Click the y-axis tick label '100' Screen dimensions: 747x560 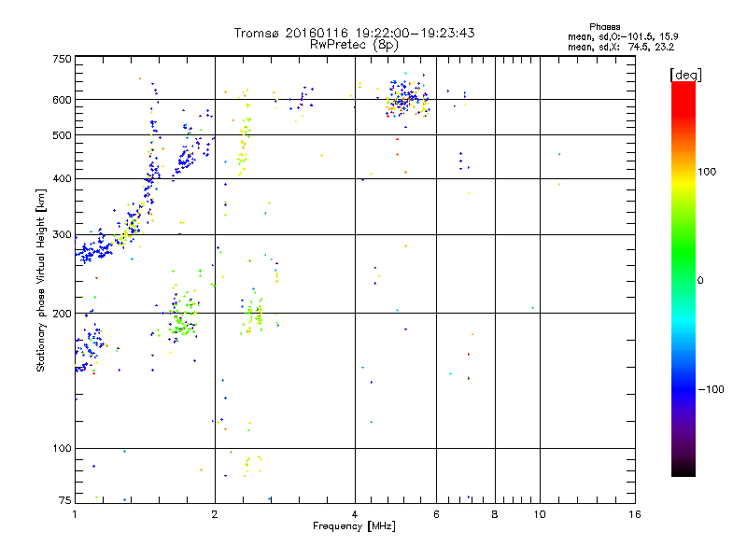coord(62,448)
